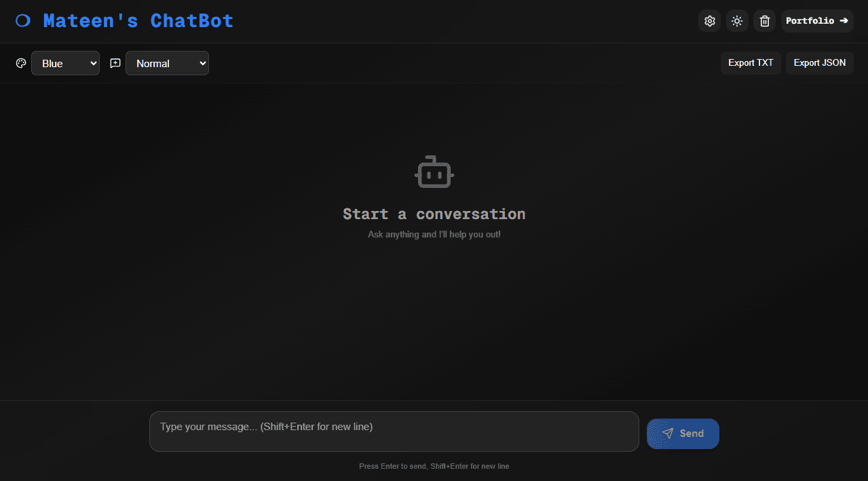The height and width of the screenshot is (481, 868).
Task: Click the Export JSON button
Action: (x=819, y=62)
